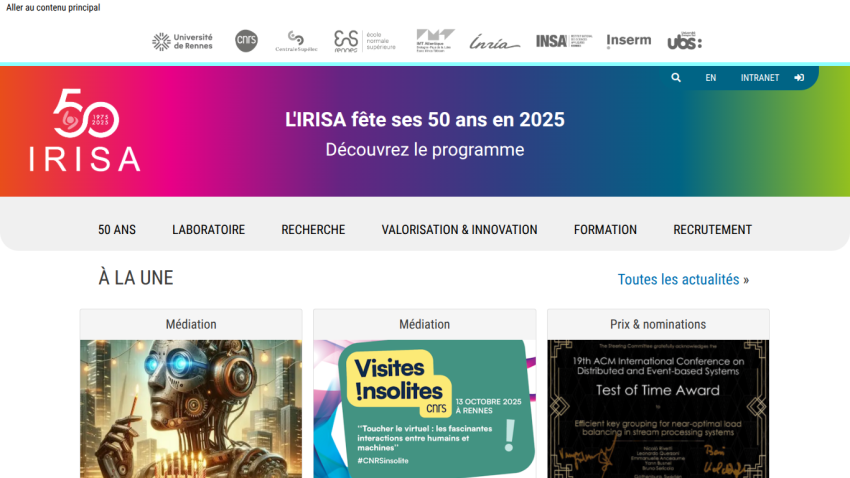Click Médiation label above the robot card
The width and height of the screenshot is (850, 478).
[x=191, y=324]
